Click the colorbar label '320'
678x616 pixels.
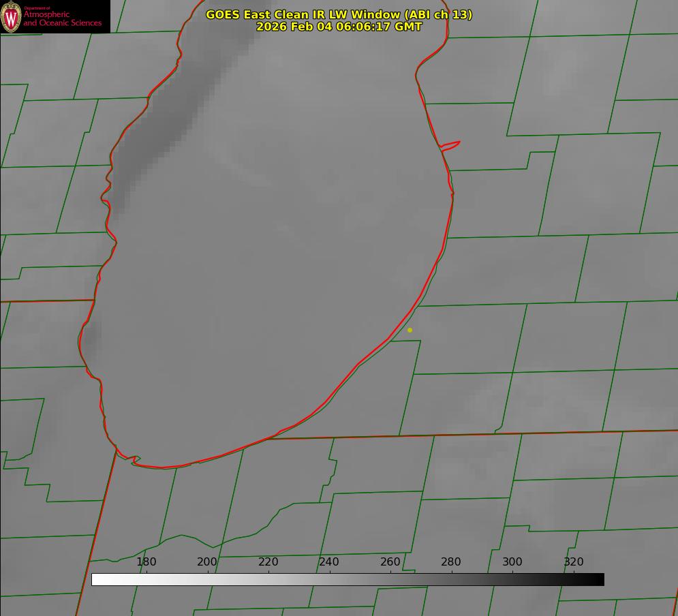(574, 561)
